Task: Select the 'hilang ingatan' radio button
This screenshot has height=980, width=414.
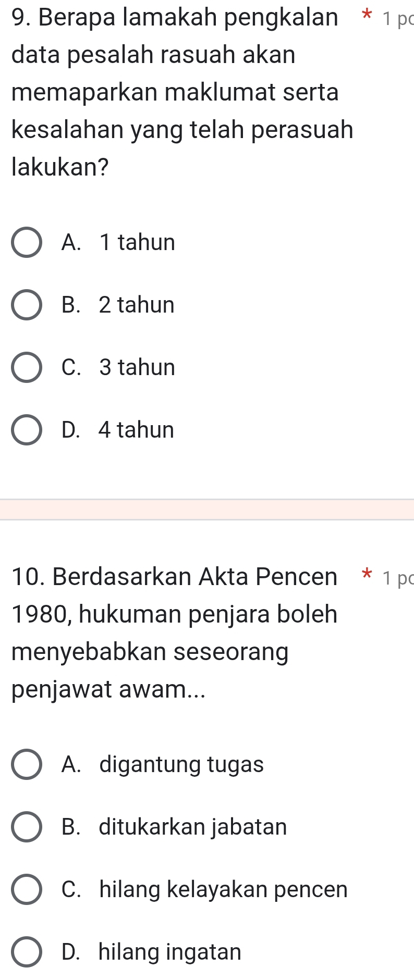Action: pos(26,952)
